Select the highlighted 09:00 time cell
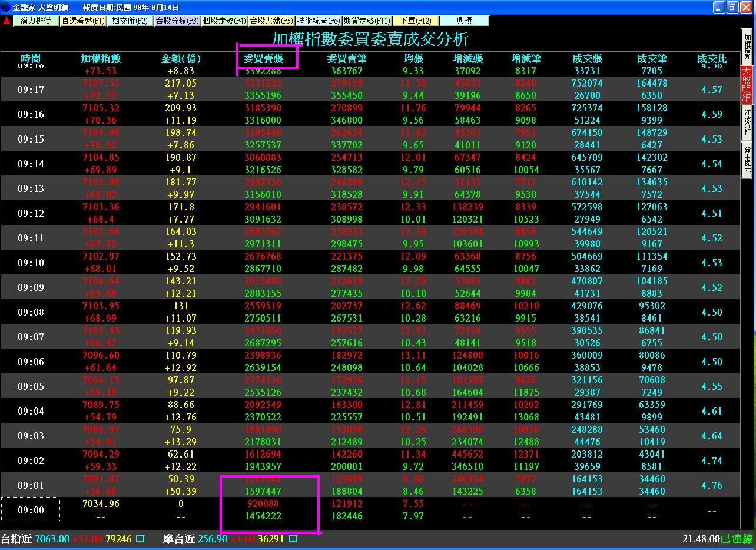The width and height of the screenshot is (756, 550). (31, 510)
